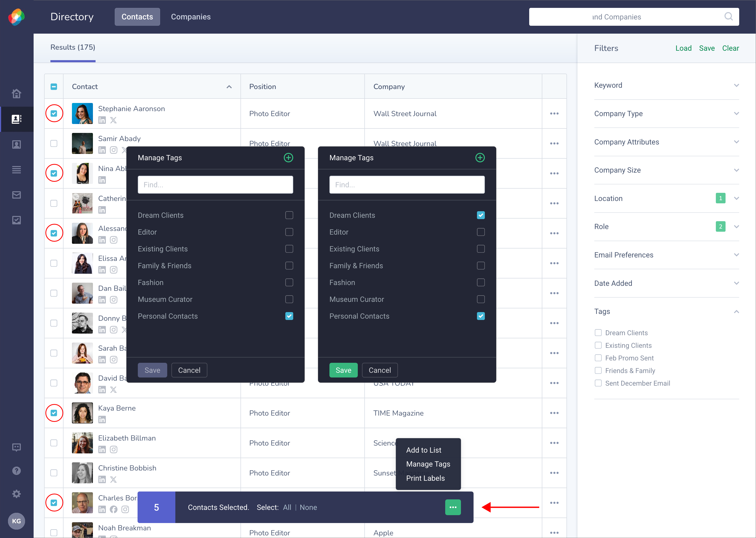
Task: Select the Results (175) tab
Action: pos(73,48)
